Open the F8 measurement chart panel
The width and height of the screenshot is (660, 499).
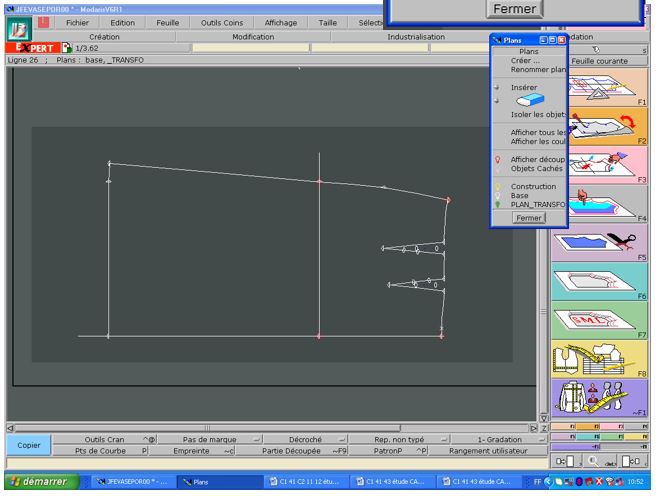[x=600, y=358]
